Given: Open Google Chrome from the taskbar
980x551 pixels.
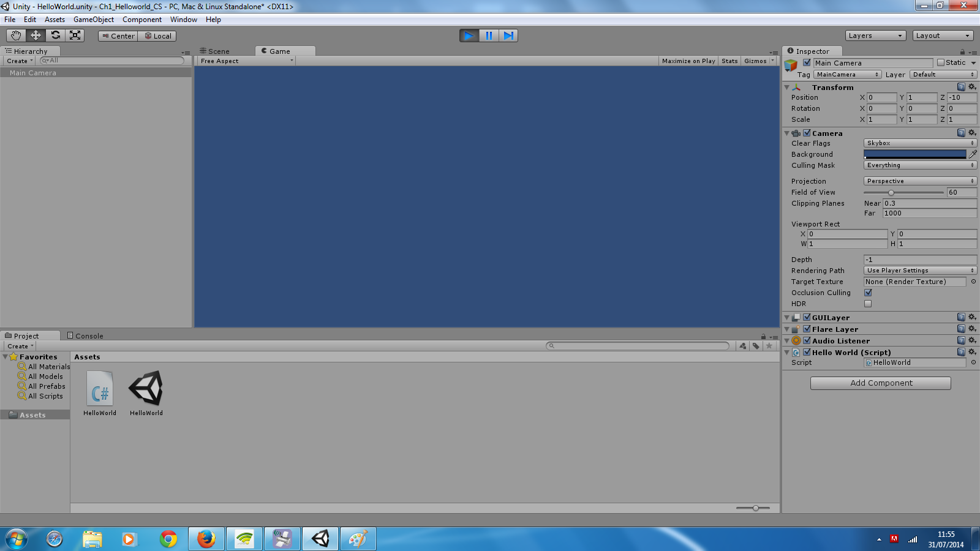Looking at the screenshot, I should [168, 539].
